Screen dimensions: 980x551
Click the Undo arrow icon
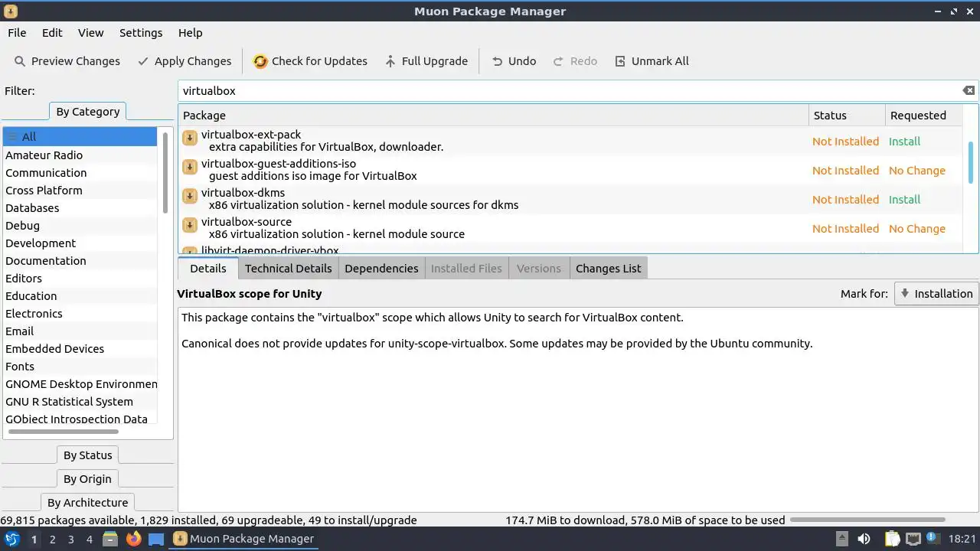coord(498,61)
